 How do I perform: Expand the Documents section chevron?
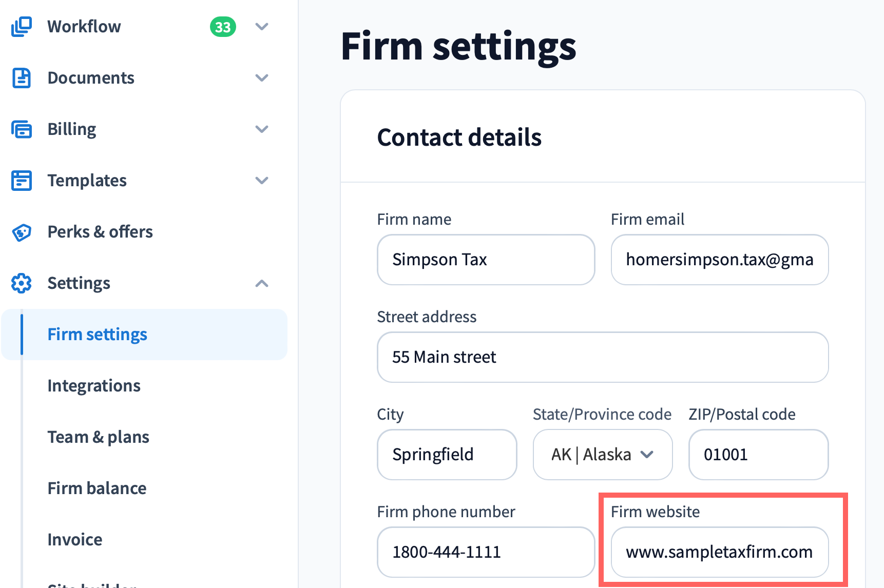tap(262, 78)
